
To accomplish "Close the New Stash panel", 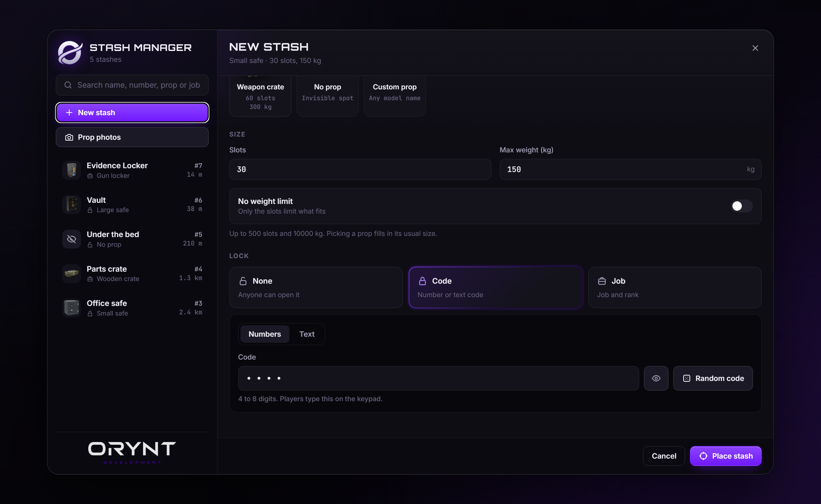I will (755, 48).
